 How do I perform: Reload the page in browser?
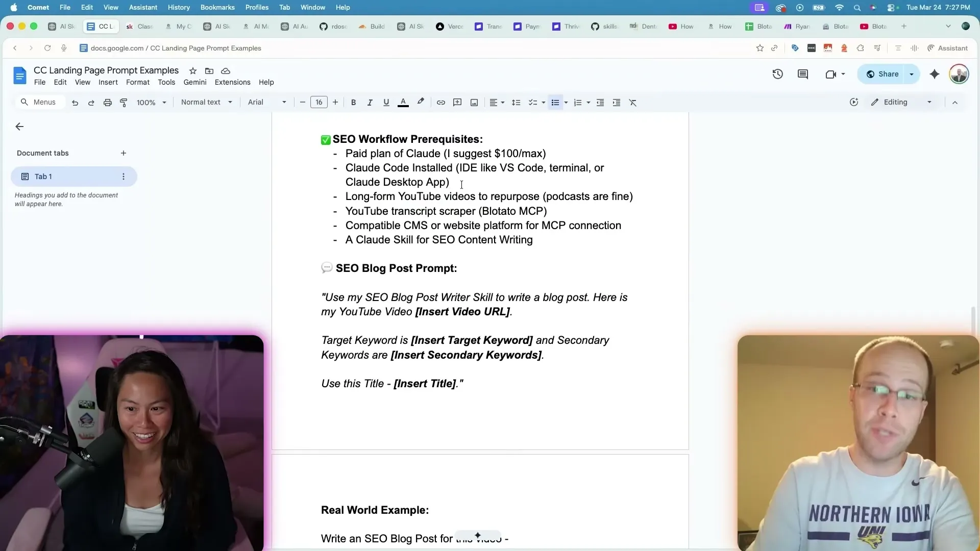coord(47,48)
